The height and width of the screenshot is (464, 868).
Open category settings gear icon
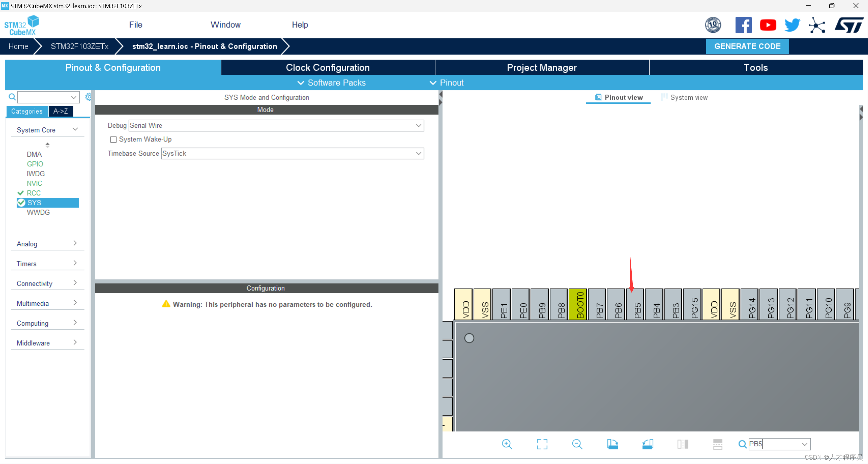point(88,97)
